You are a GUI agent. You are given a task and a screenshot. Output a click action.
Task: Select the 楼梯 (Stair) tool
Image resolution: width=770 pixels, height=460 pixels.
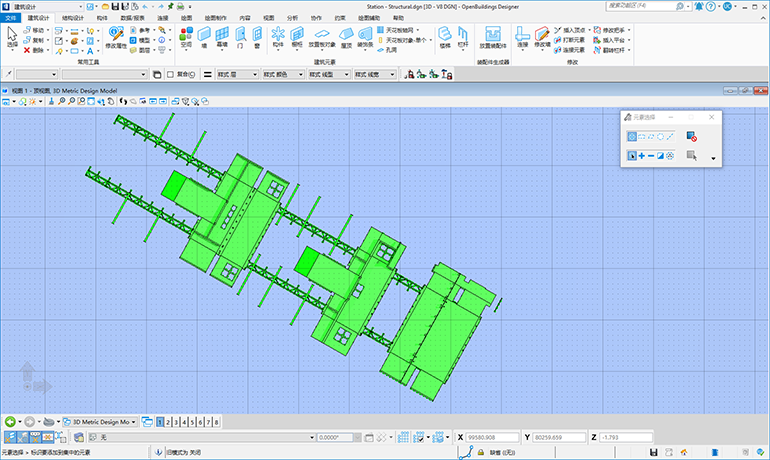(445, 36)
